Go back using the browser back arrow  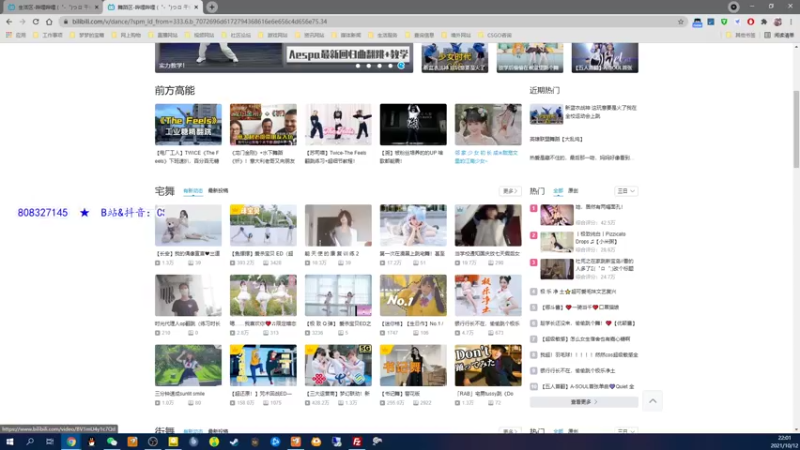coord(9,22)
